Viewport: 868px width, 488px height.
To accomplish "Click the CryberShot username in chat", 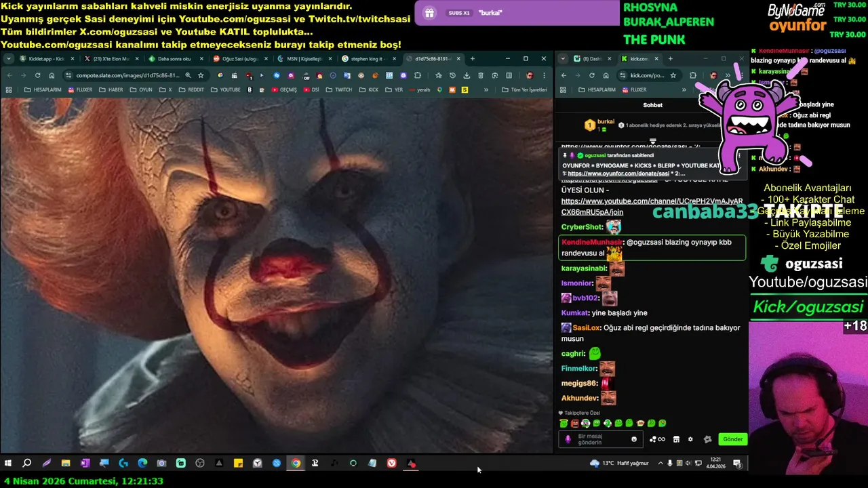I will [581, 227].
